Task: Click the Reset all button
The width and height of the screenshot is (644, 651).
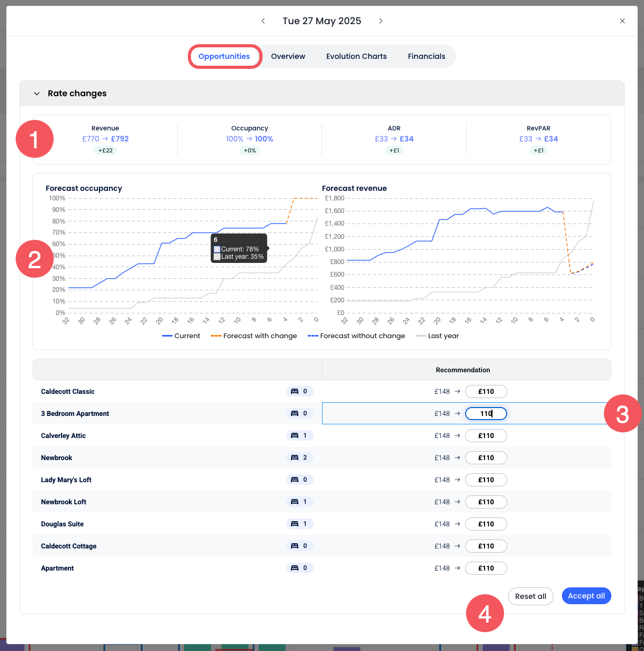Action: tap(530, 596)
